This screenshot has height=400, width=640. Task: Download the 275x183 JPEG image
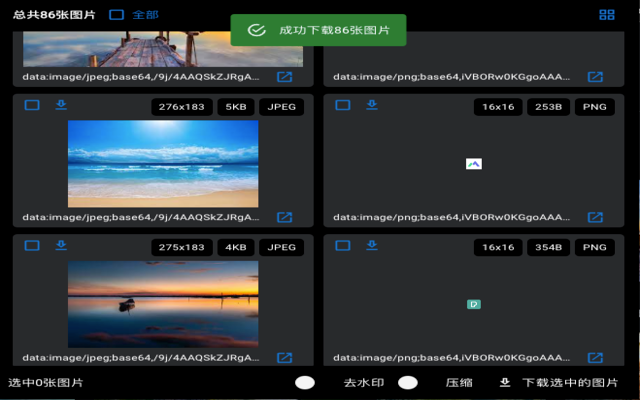coord(61,246)
